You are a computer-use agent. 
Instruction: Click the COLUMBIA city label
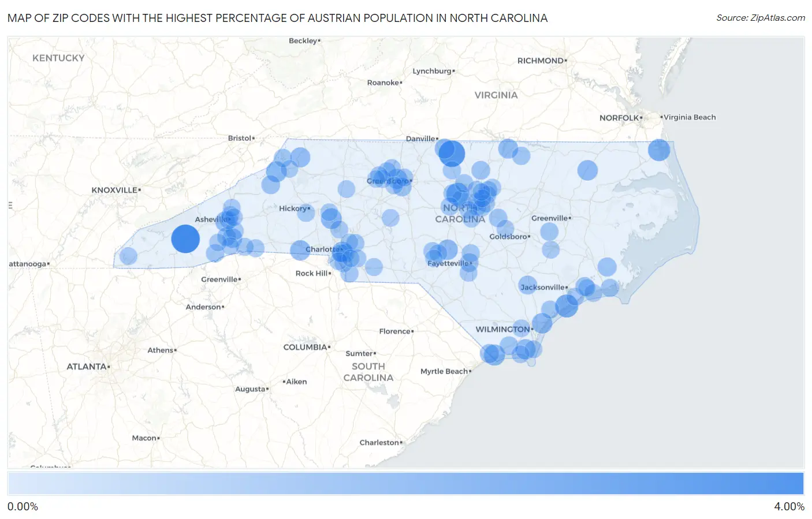coord(305,347)
